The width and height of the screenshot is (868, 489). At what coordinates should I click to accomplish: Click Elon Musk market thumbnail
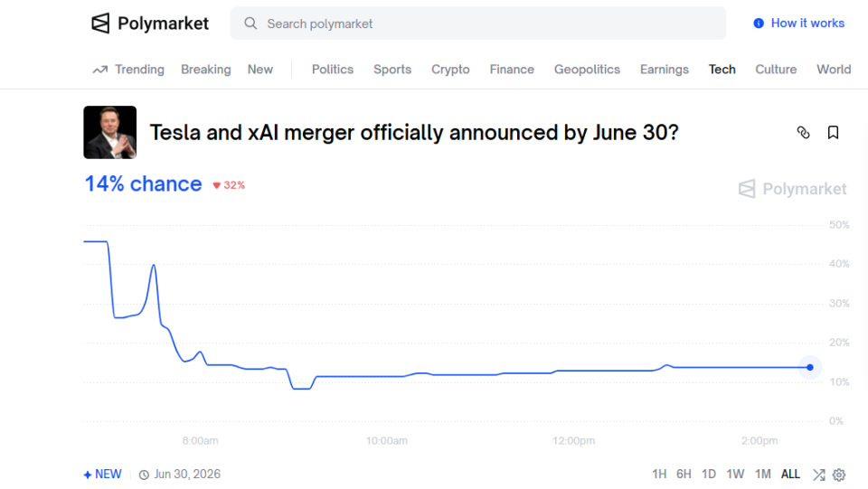(x=110, y=133)
